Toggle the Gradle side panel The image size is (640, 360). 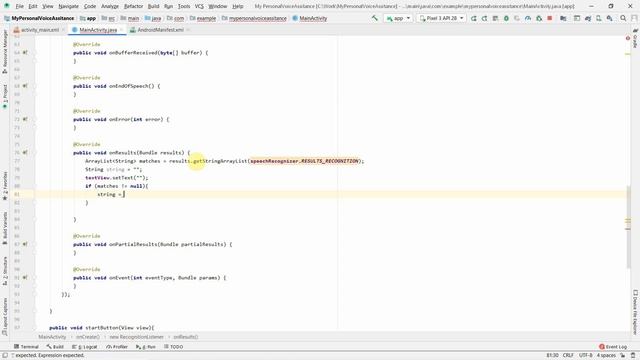click(635, 38)
